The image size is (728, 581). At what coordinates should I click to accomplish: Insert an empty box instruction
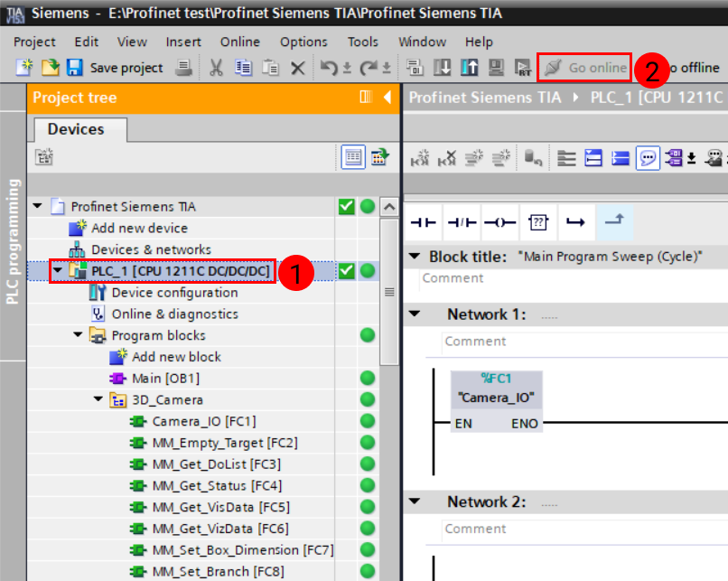pos(538,221)
